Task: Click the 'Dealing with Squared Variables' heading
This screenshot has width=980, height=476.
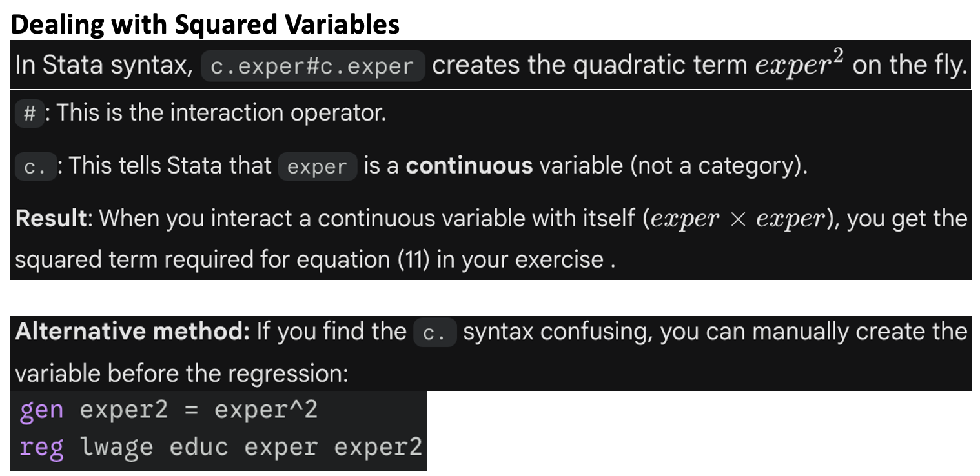Action: (205, 24)
